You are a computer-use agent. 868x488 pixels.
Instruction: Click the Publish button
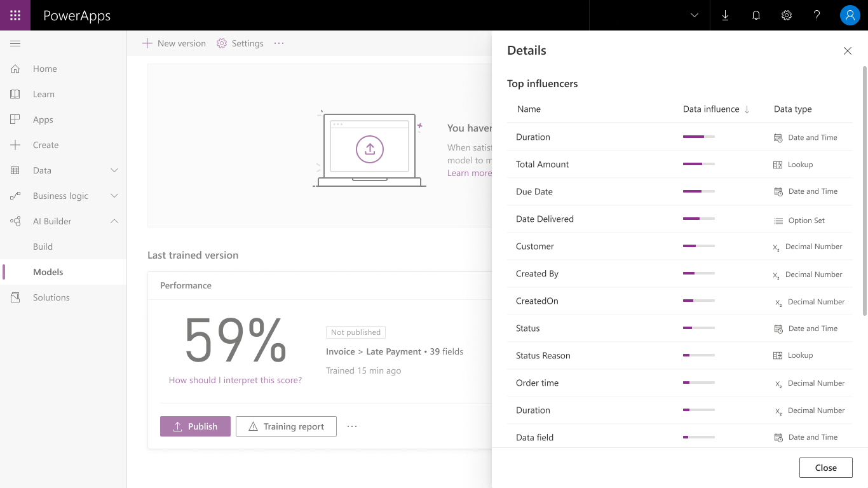(195, 426)
